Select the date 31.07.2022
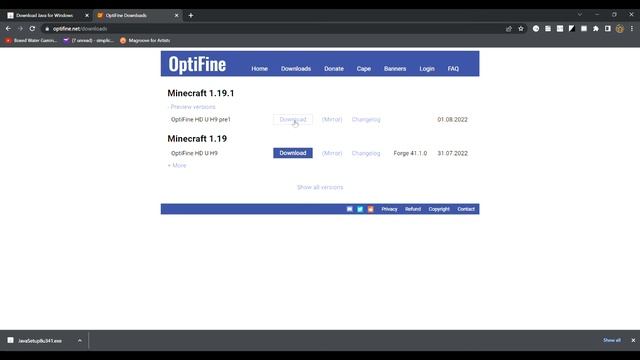The image size is (640, 360). pyautogui.click(x=452, y=153)
